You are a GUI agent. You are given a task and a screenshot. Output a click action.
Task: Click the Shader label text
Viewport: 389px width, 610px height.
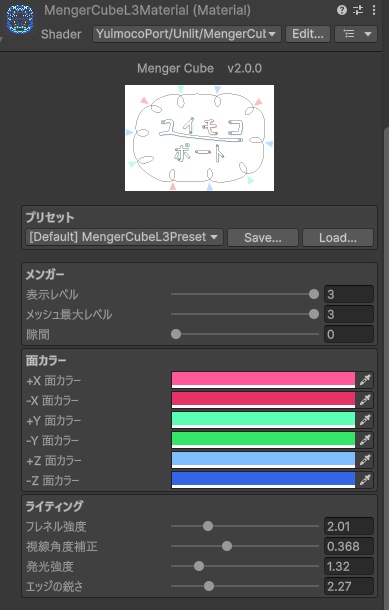pos(61,34)
